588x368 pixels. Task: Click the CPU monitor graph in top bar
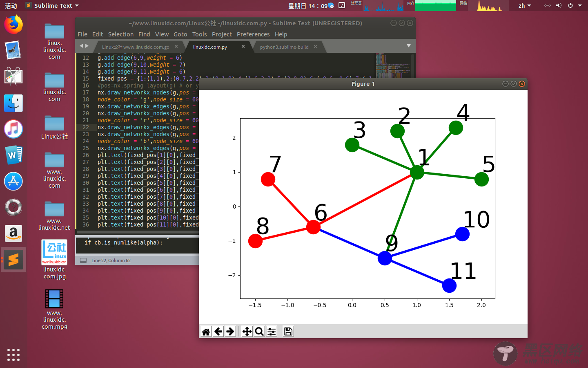(383, 6)
